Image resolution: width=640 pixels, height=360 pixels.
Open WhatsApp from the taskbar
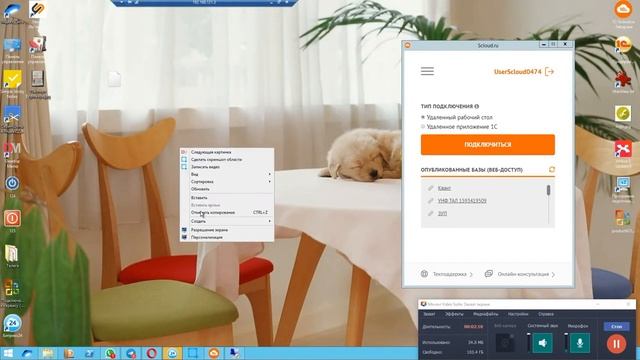click(x=110, y=353)
